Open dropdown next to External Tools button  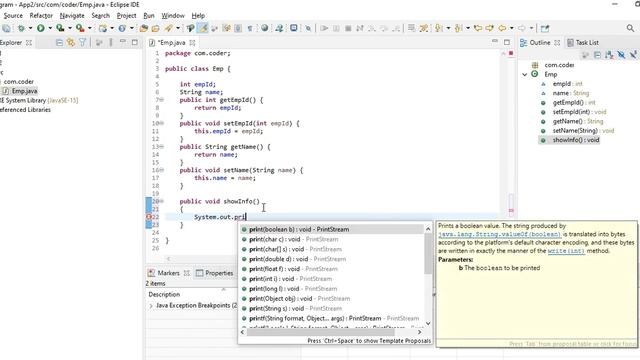(90, 28)
